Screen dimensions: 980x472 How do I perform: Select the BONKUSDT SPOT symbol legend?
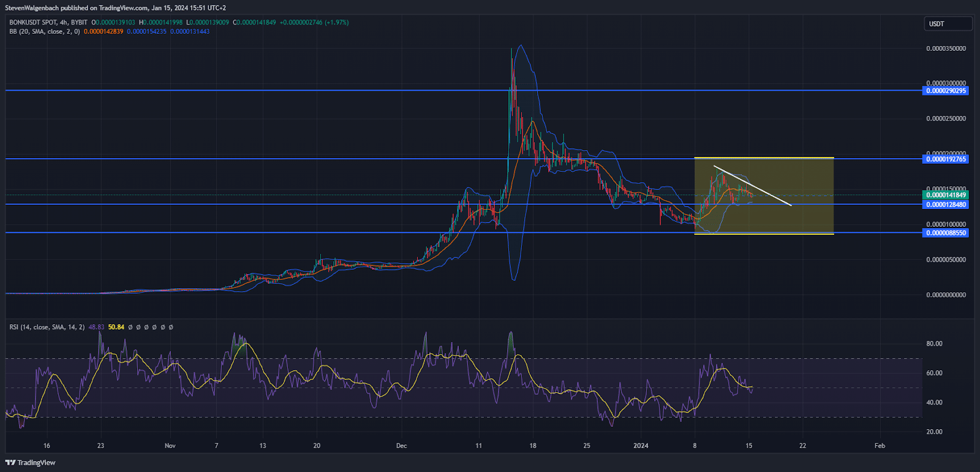pyautogui.click(x=48, y=23)
